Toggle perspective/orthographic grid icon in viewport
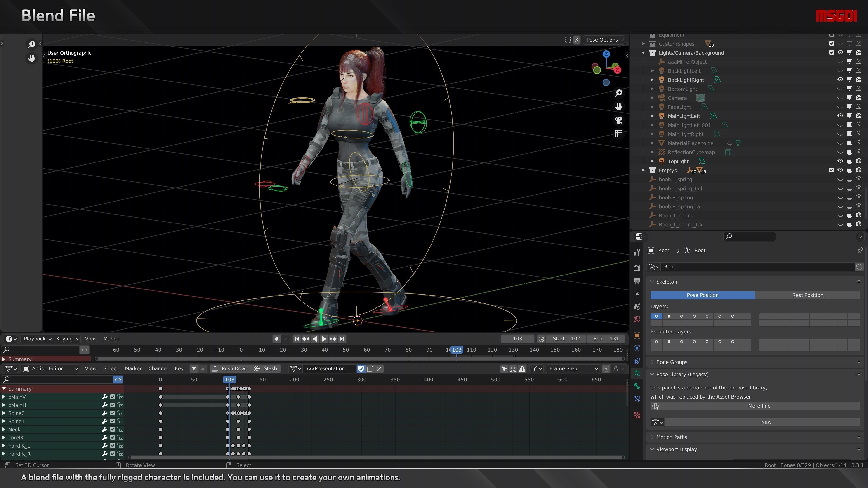 tap(618, 134)
